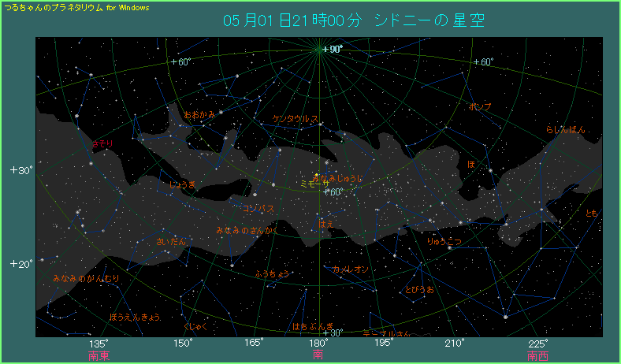Click the ポンプ constellation label
Screen dimensions: 621x364
(x=480, y=106)
